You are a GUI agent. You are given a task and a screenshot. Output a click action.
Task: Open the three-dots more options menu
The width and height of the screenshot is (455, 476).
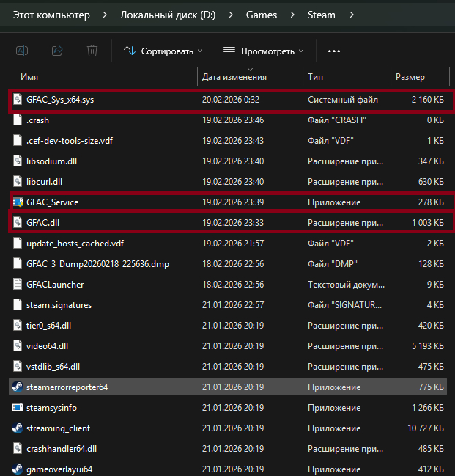(334, 51)
